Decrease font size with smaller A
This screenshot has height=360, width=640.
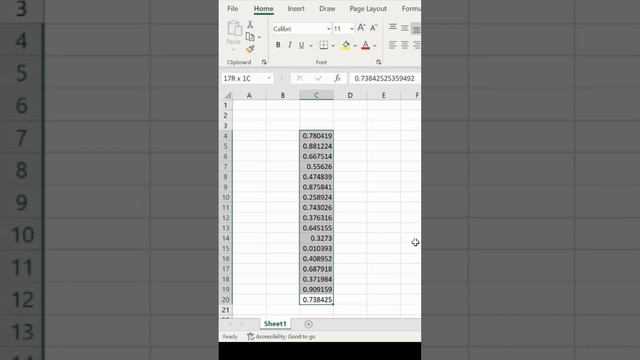click(x=373, y=28)
